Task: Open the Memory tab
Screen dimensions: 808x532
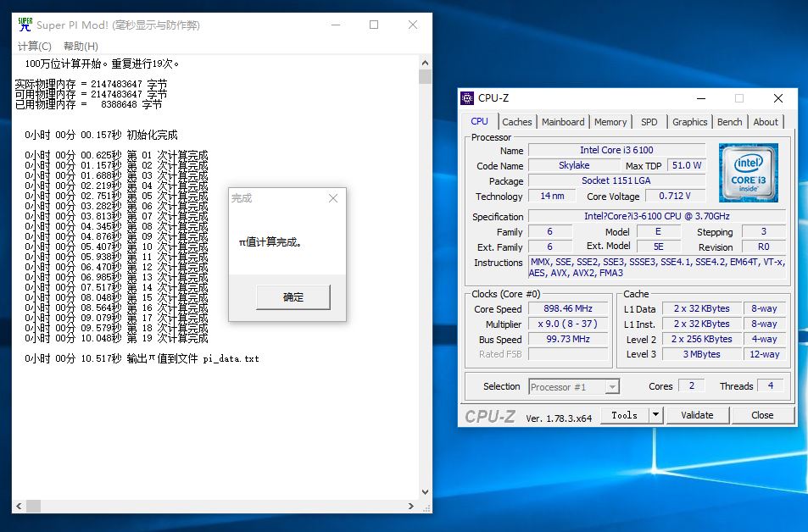Action: 610,122
